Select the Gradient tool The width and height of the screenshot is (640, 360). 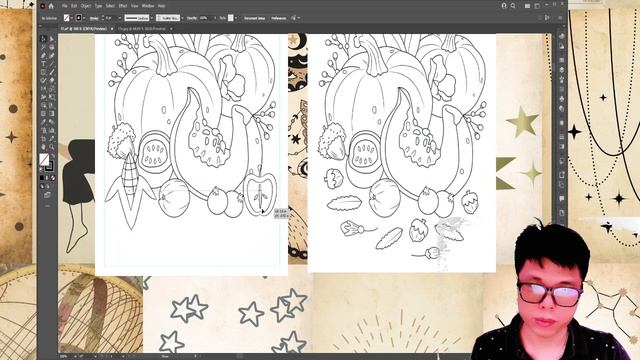[51, 112]
